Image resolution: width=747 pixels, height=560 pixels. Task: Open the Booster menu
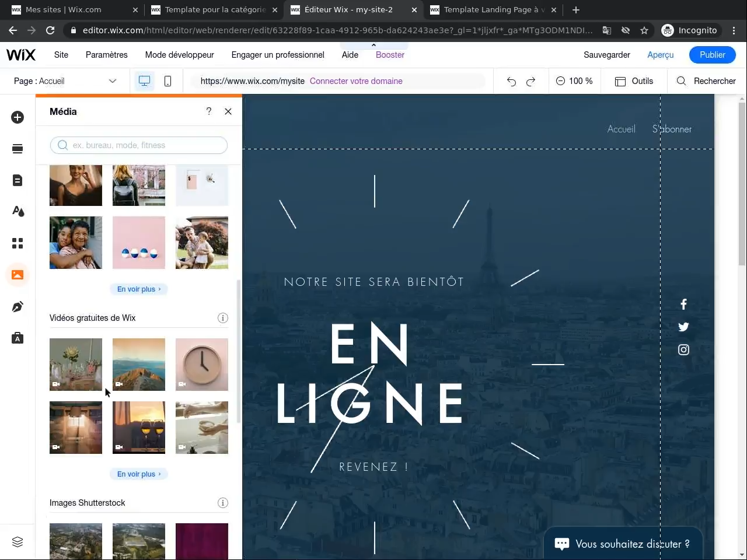[390, 55]
